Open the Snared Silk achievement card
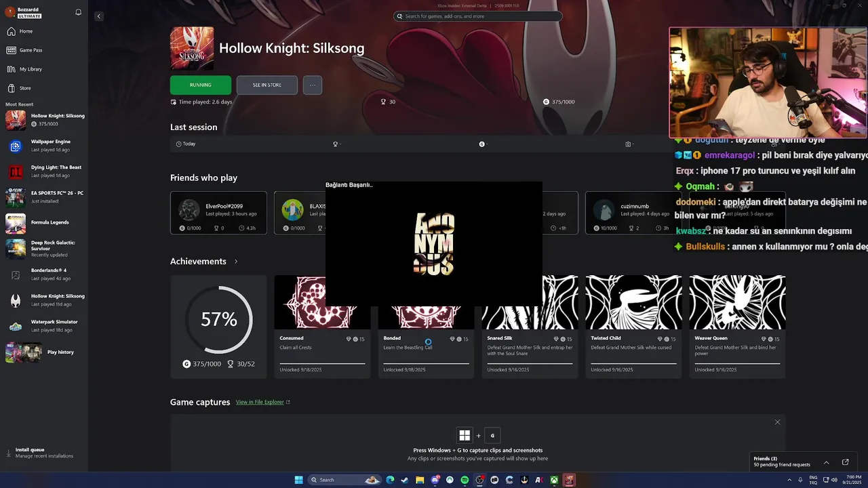 coord(530,327)
